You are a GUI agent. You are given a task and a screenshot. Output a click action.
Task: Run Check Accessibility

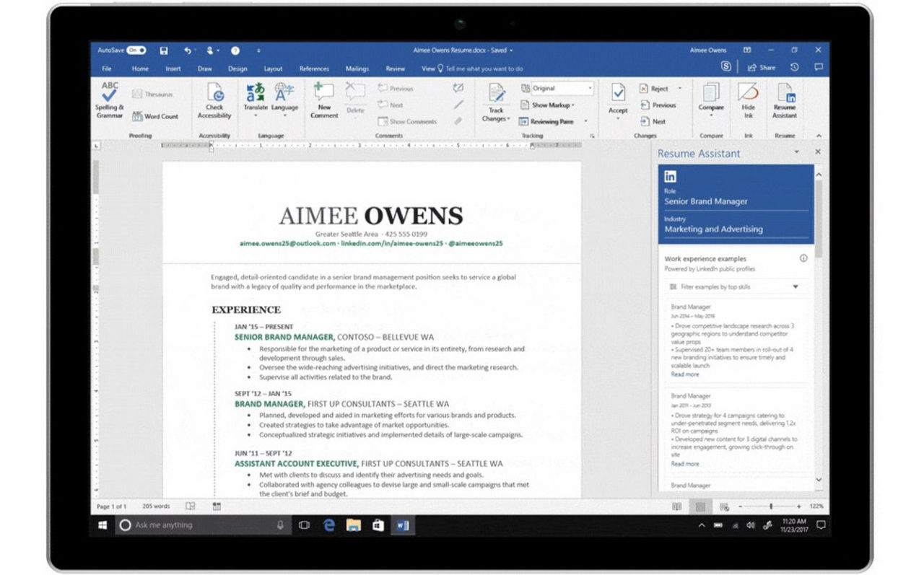214,101
